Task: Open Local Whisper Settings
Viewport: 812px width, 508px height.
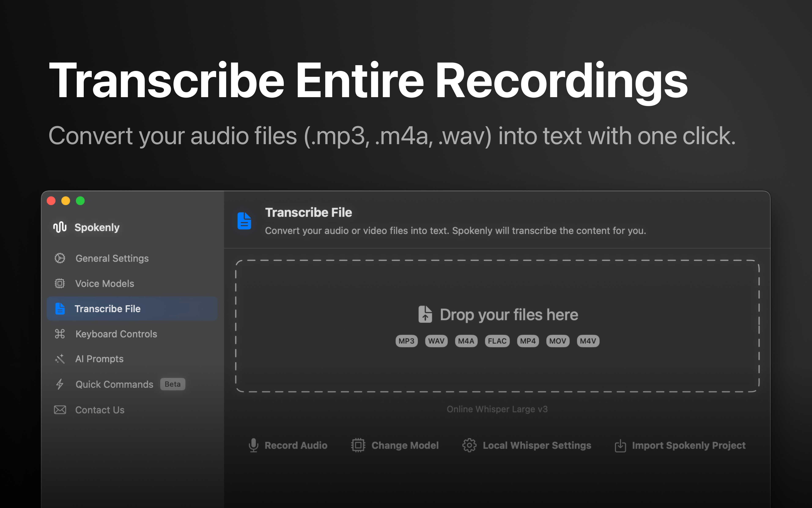Action: [527, 445]
